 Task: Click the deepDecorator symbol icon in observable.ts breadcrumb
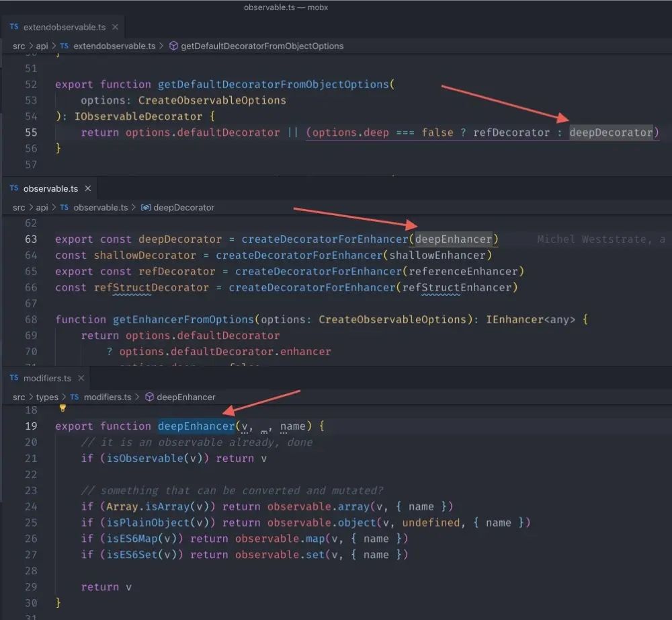pyautogui.click(x=145, y=207)
